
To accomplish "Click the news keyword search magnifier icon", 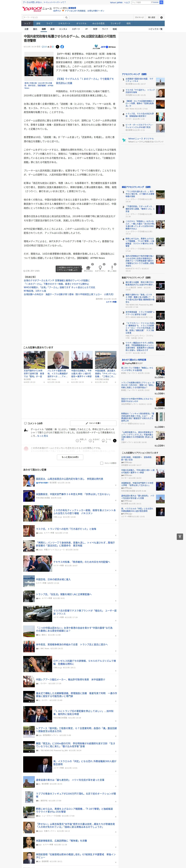I will point(66,18).
